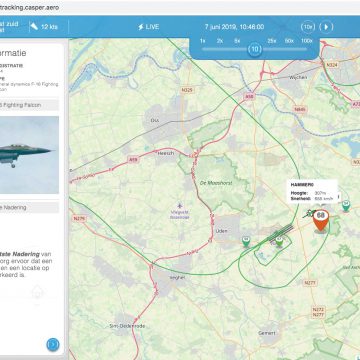Click the Oss town label
The width and height of the screenshot is (360, 360).
coord(154,120)
